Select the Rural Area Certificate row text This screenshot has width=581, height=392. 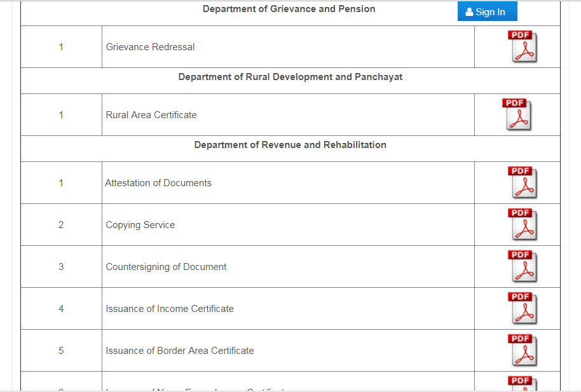pyautogui.click(x=151, y=114)
